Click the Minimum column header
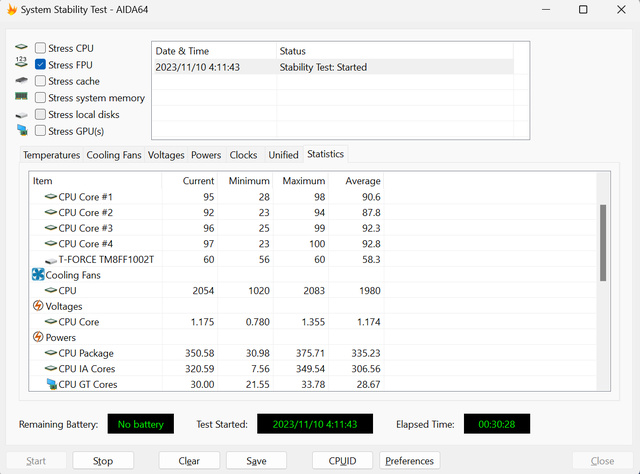This screenshot has height=474, width=640. 245,181
